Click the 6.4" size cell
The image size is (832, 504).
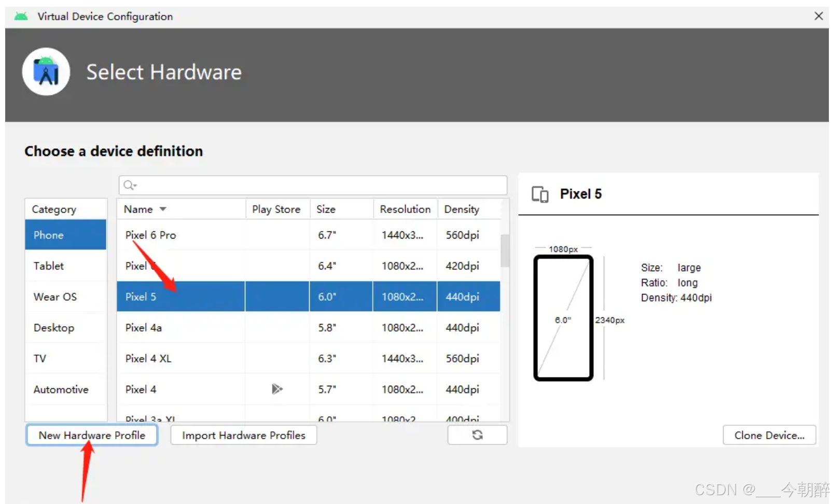327,265
